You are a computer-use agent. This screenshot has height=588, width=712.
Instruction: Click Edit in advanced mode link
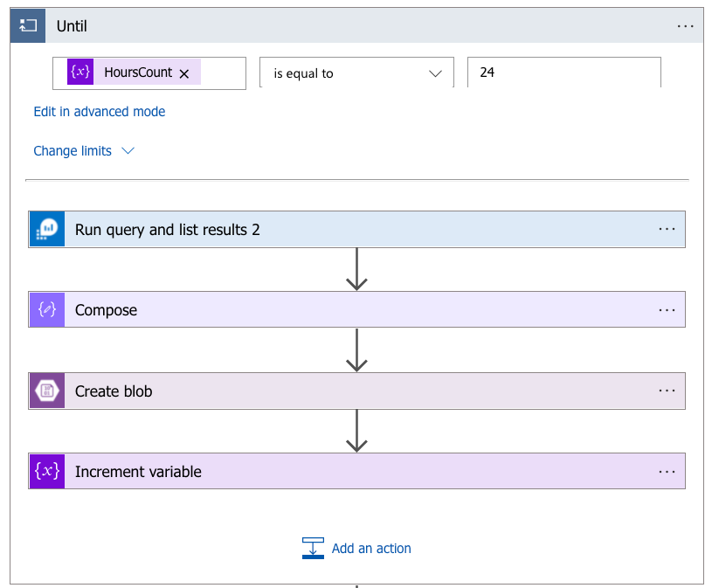[100, 112]
